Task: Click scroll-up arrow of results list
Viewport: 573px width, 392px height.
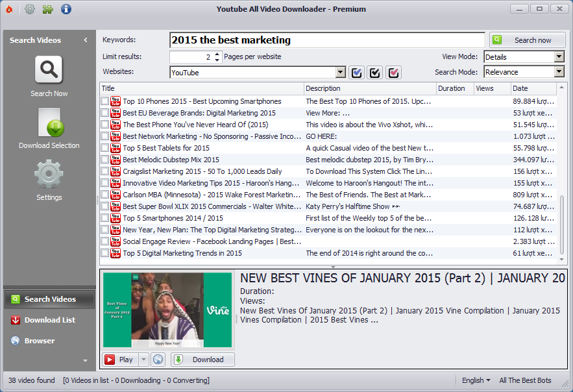Action: 562,88
